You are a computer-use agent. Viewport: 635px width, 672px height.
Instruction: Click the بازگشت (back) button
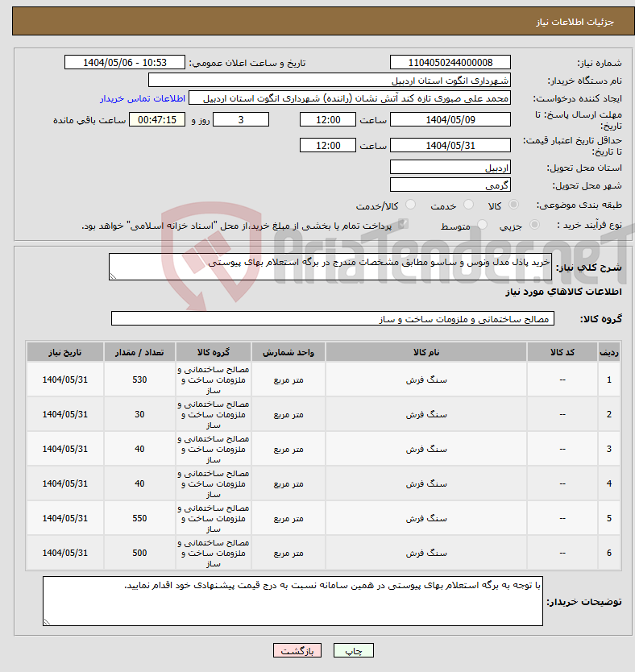coord(297,650)
